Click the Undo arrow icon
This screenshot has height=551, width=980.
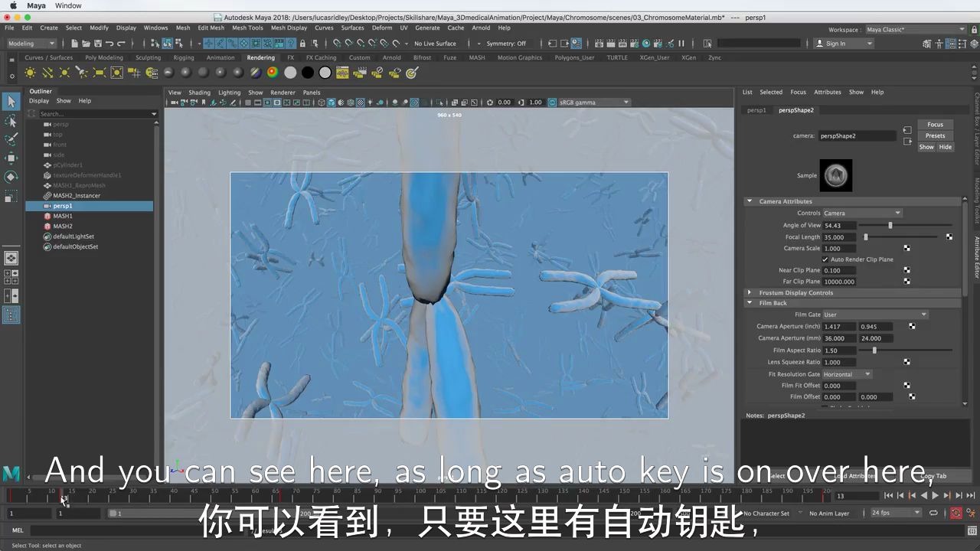[109, 44]
